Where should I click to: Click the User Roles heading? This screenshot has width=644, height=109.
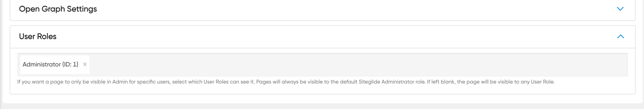point(38,37)
